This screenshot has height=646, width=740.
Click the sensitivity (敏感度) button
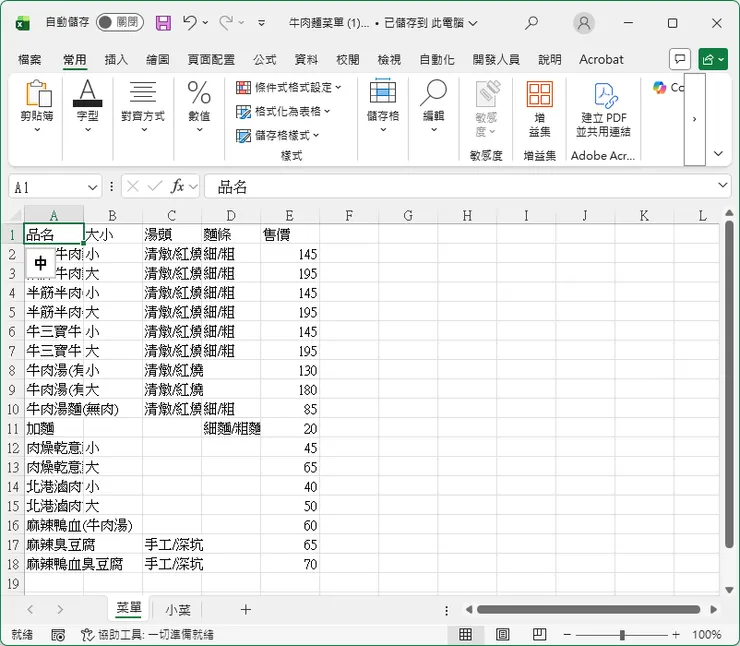coord(486,109)
